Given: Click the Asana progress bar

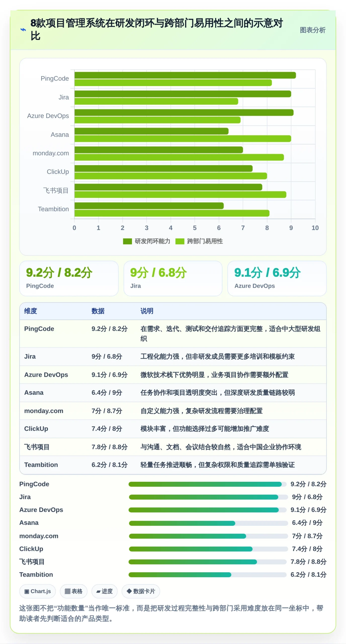Looking at the screenshot, I should click(x=208, y=523).
